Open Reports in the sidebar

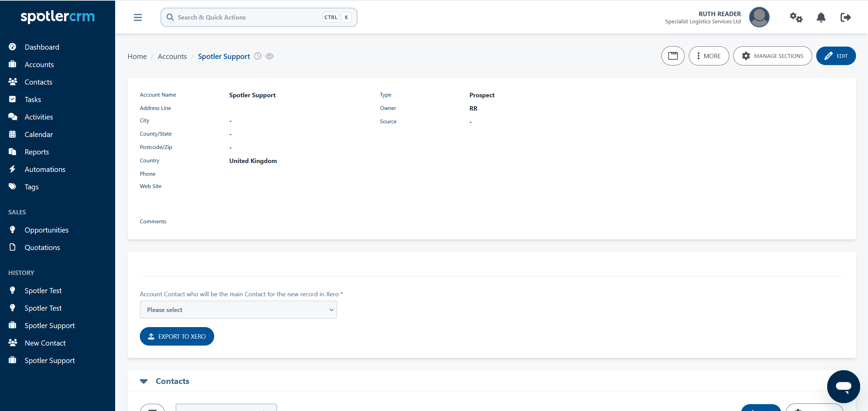[37, 152]
